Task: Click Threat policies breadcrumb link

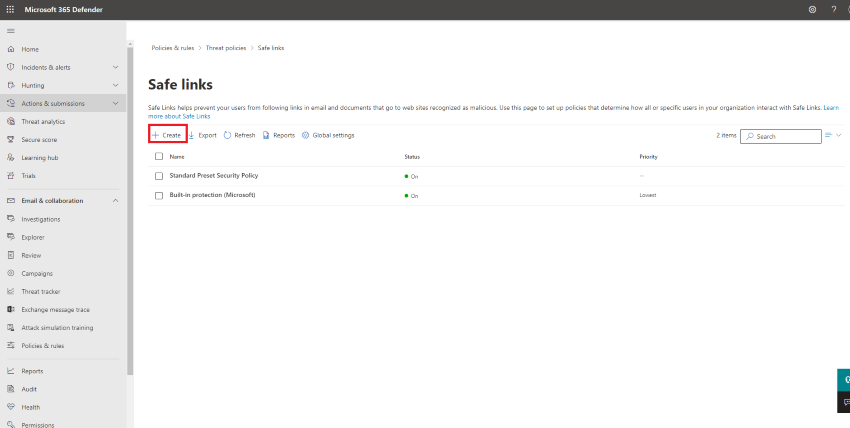Action: tap(226, 48)
